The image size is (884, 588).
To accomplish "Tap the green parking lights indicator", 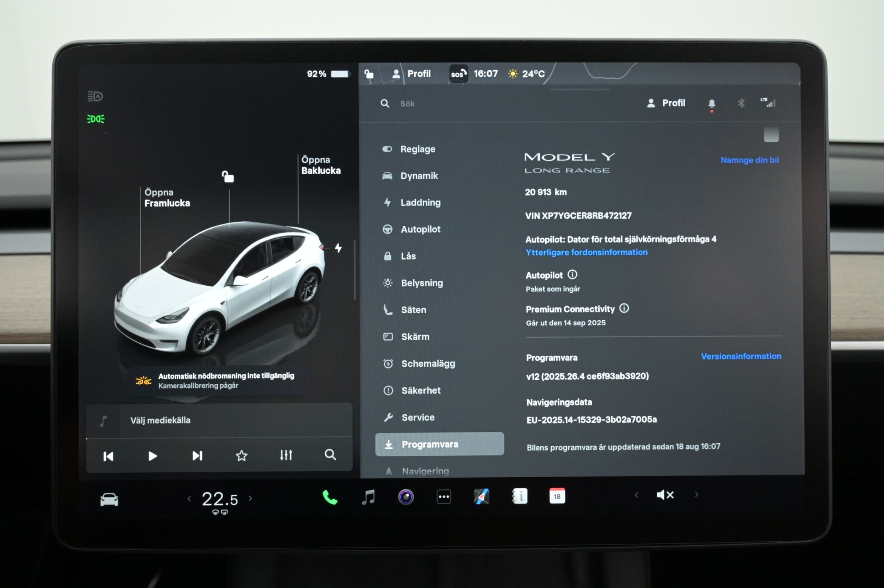I will [x=95, y=119].
